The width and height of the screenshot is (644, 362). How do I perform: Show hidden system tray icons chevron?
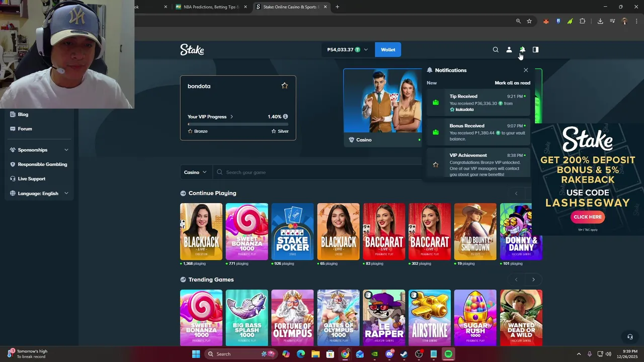click(579, 354)
